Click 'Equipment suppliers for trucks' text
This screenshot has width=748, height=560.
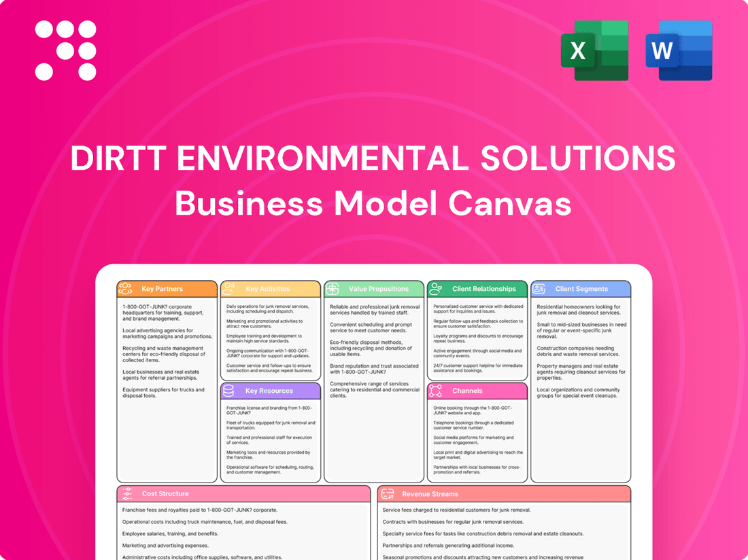point(164,393)
